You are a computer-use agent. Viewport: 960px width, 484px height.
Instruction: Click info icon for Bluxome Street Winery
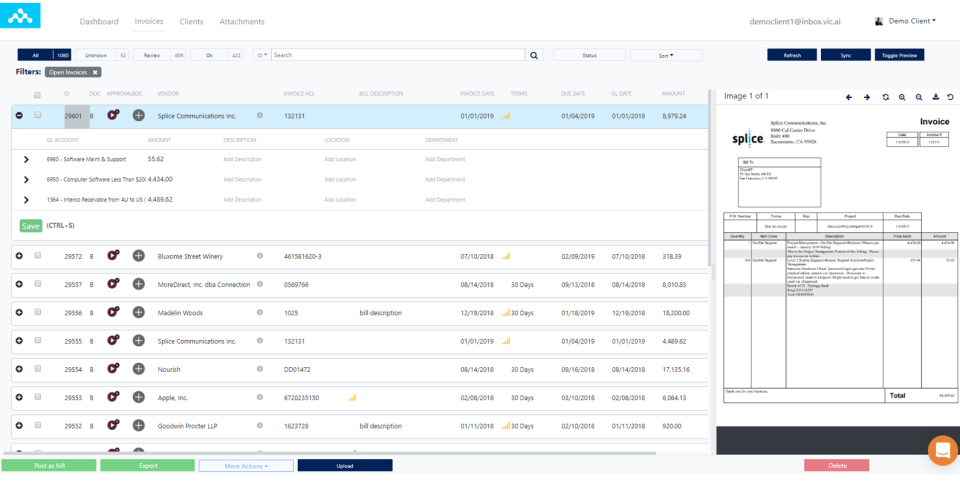coord(260,256)
